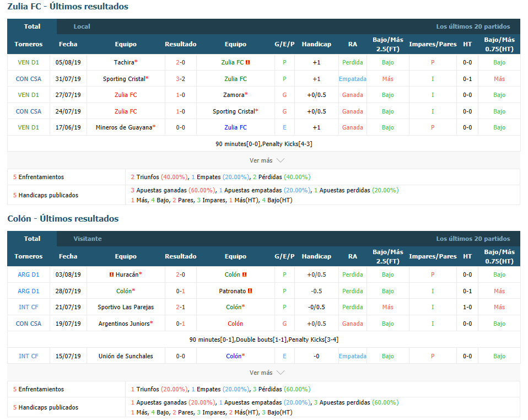
Task: Open INT CF tournament on 21/07/19 row
Action: (28, 307)
